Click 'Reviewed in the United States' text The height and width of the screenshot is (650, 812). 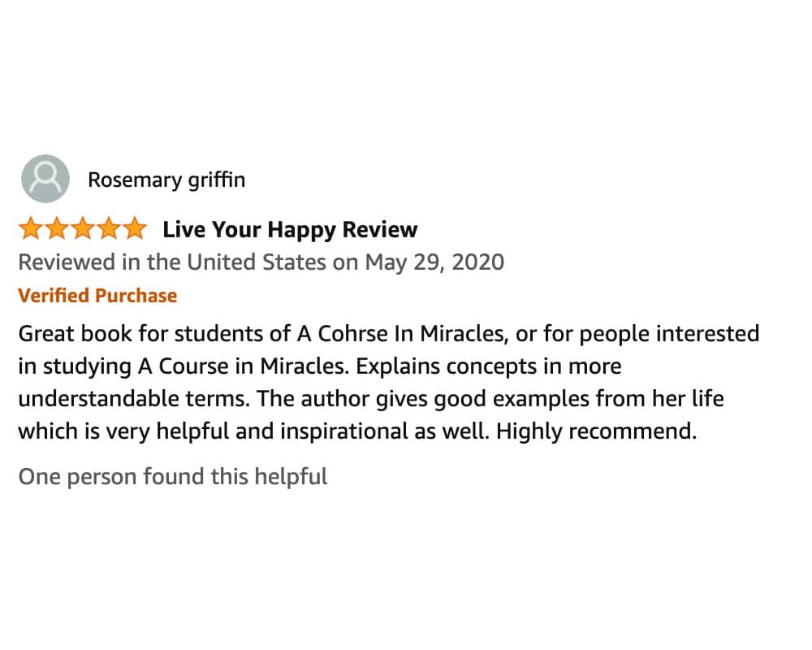pyautogui.click(x=172, y=262)
